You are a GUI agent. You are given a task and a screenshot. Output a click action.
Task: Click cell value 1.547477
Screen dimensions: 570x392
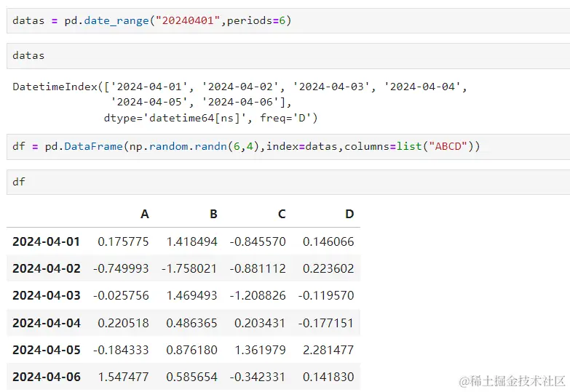124,377
